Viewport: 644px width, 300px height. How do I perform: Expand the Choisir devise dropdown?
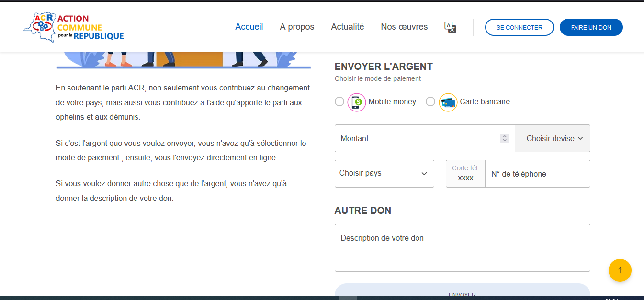(553, 138)
